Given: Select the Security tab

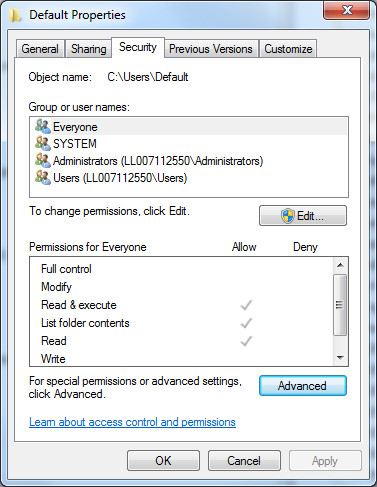Looking at the screenshot, I should [138, 47].
